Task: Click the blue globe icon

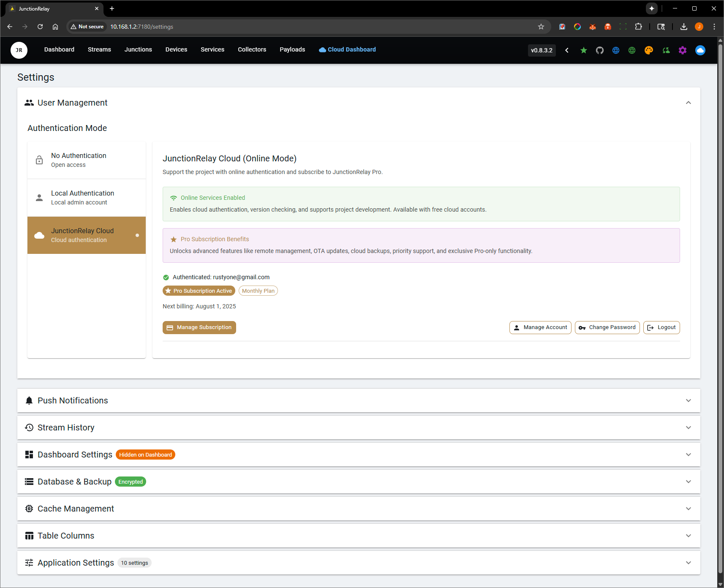Action: coord(616,50)
